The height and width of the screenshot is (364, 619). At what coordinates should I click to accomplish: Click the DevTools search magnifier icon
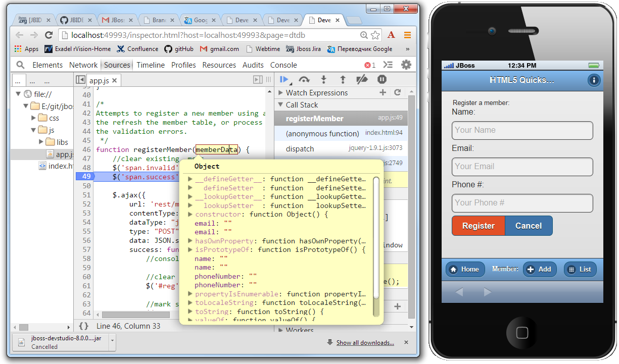[x=21, y=65]
